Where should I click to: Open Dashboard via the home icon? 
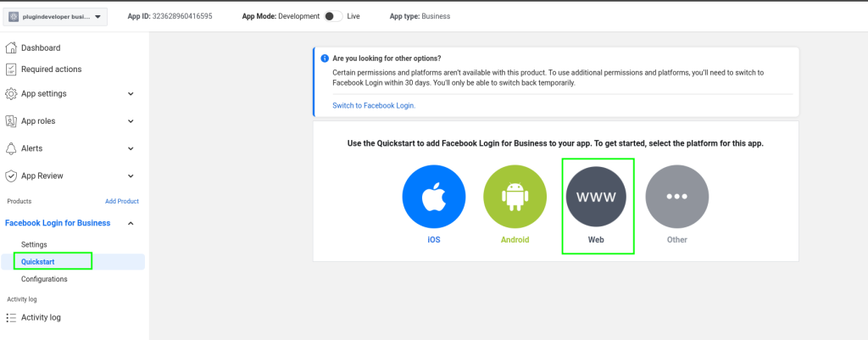(x=11, y=48)
